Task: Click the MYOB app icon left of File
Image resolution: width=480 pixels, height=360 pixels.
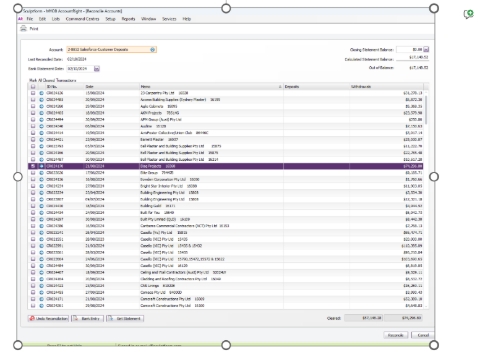Action: pos(21,19)
